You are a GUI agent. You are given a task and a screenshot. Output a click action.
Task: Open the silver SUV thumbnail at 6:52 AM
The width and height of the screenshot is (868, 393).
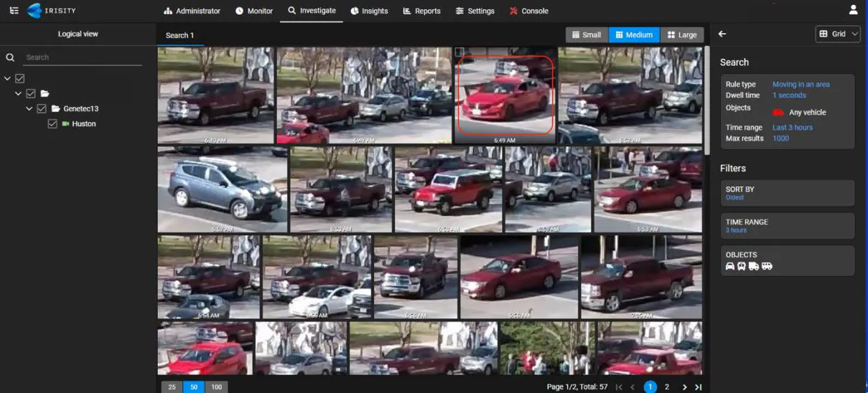223,190
